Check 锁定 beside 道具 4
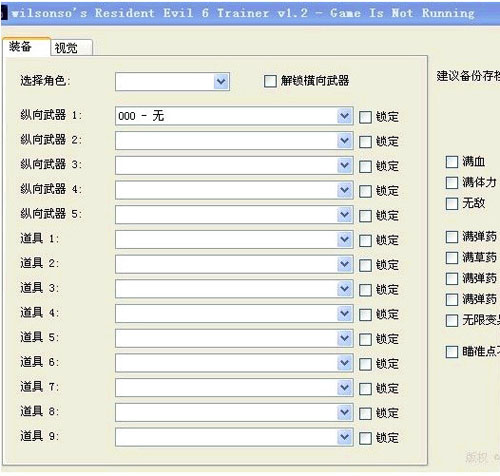Image resolution: width=500 pixels, height=476 pixels. [x=365, y=314]
